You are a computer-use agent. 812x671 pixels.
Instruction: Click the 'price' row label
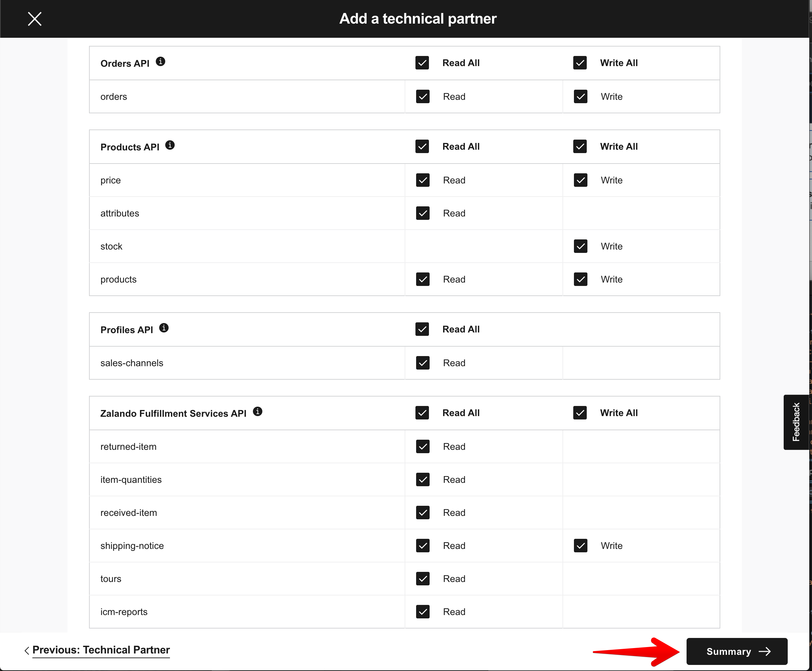click(x=111, y=180)
